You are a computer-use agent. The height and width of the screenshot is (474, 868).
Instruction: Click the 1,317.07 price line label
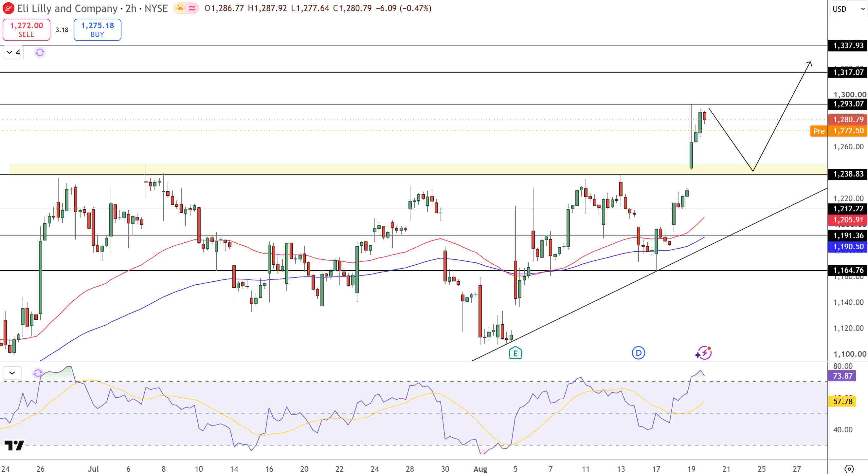[x=848, y=72]
